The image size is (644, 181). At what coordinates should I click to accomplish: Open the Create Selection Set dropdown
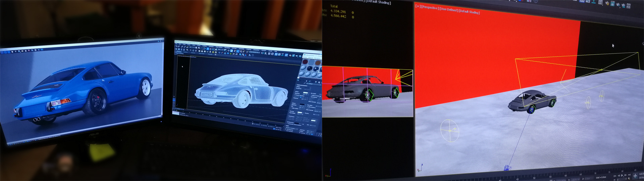coord(254,52)
